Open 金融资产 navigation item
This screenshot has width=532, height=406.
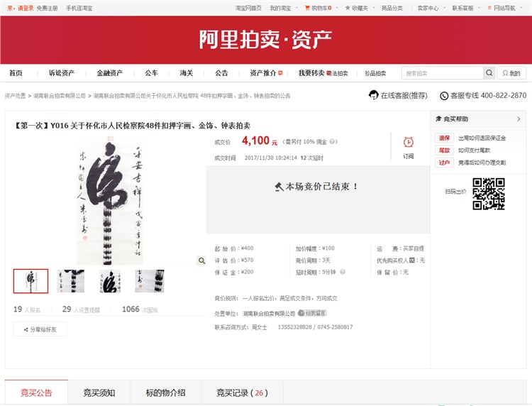[x=109, y=73]
